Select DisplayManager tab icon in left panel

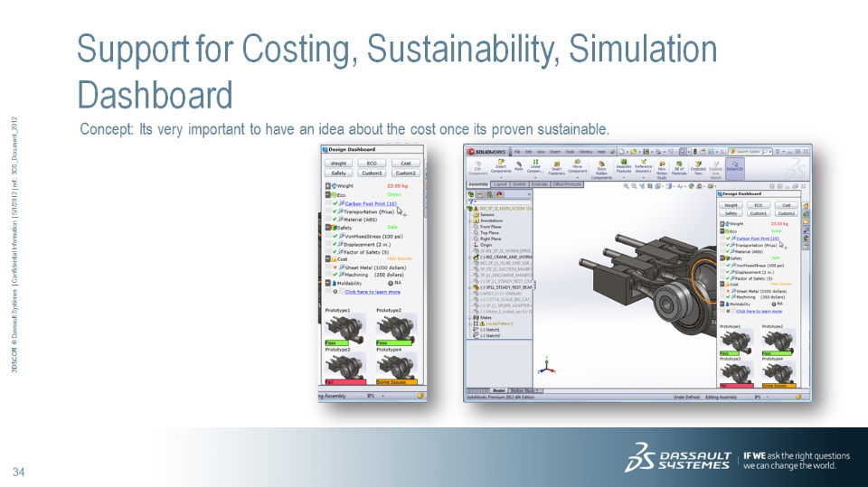pyautogui.click(x=499, y=194)
